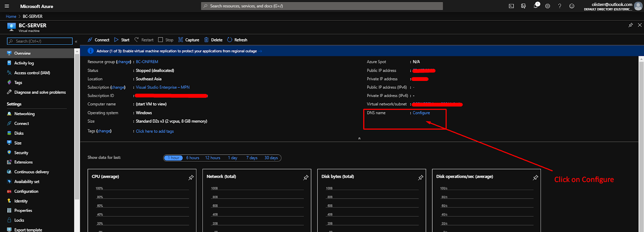Pin the BC-SERVER blade to dashboard
This screenshot has width=644, height=232.
point(631,25)
